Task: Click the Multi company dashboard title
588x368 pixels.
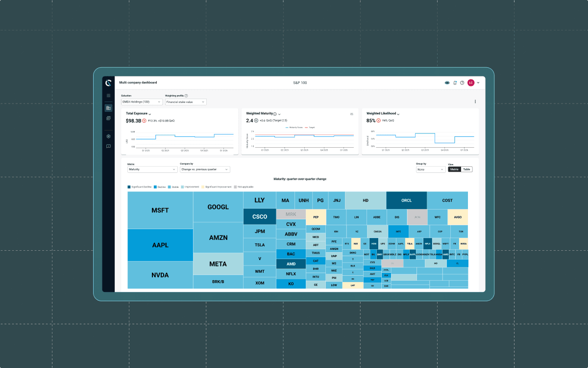Action: (138, 83)
